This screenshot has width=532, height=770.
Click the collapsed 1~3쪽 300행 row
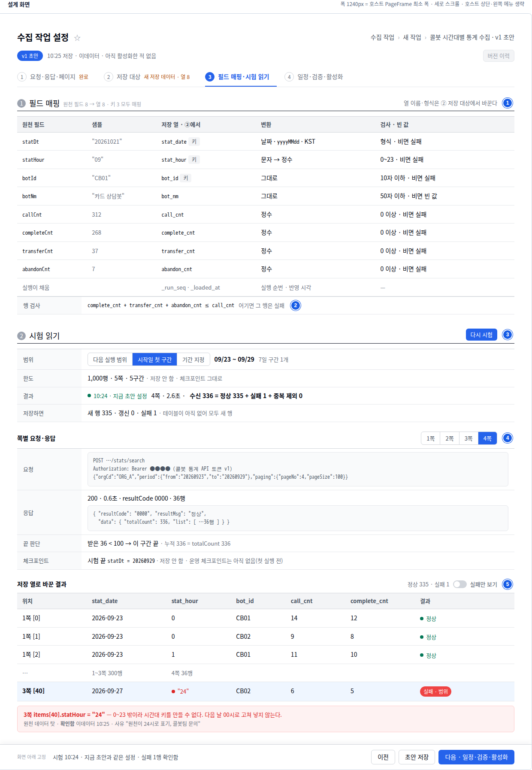tap(266, 673)
